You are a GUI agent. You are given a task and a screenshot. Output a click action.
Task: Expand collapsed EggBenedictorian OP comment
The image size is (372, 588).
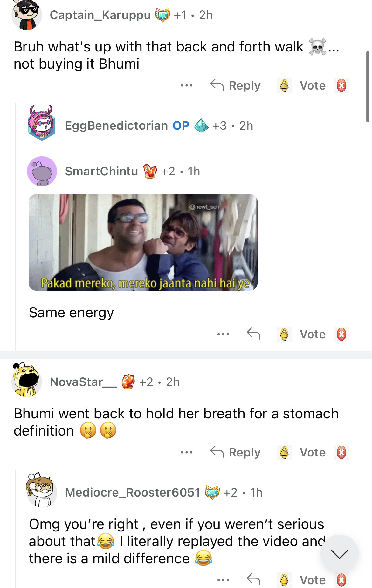pos(159,125)
